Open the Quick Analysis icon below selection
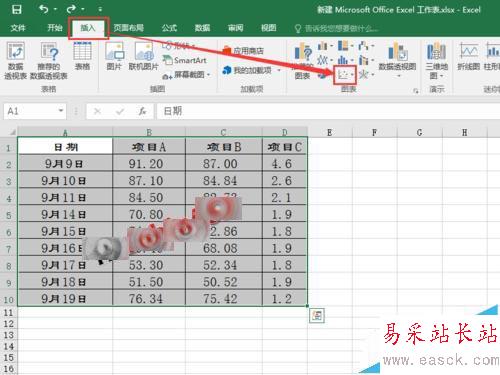This screenshot has width=500, height=375. pos(317,315)
